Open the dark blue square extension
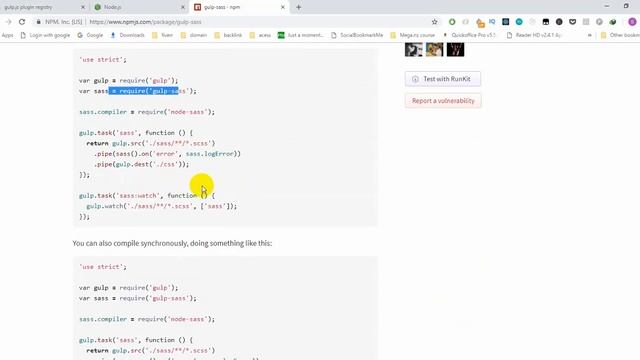Viewport: 640px width, 360px height. pyautogui.click(x=505, y=22)
